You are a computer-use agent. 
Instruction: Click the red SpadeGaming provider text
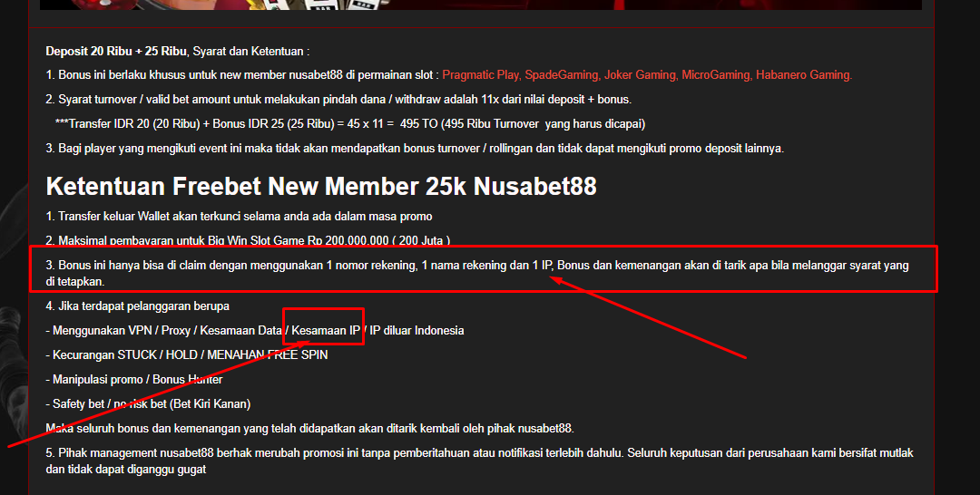point(563,75)
